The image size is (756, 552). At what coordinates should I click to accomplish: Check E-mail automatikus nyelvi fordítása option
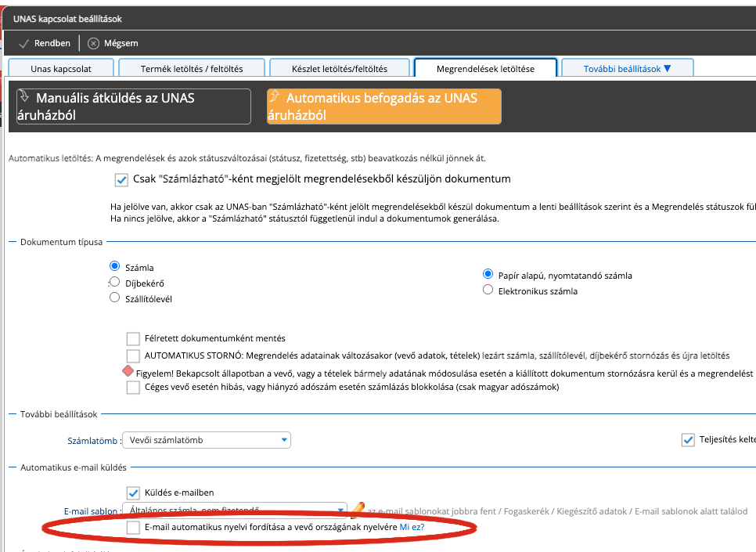click(x=133, y=529)
